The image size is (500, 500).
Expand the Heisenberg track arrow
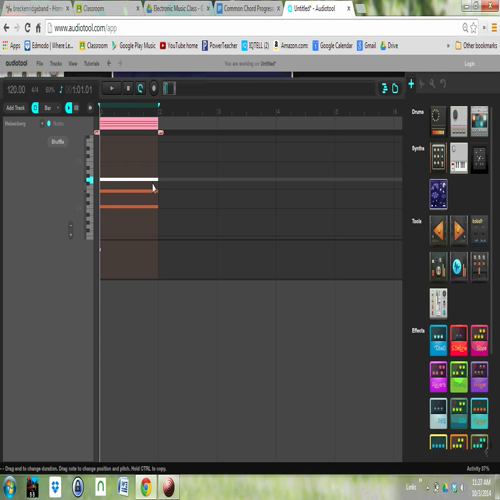click(x=42, y=124)
